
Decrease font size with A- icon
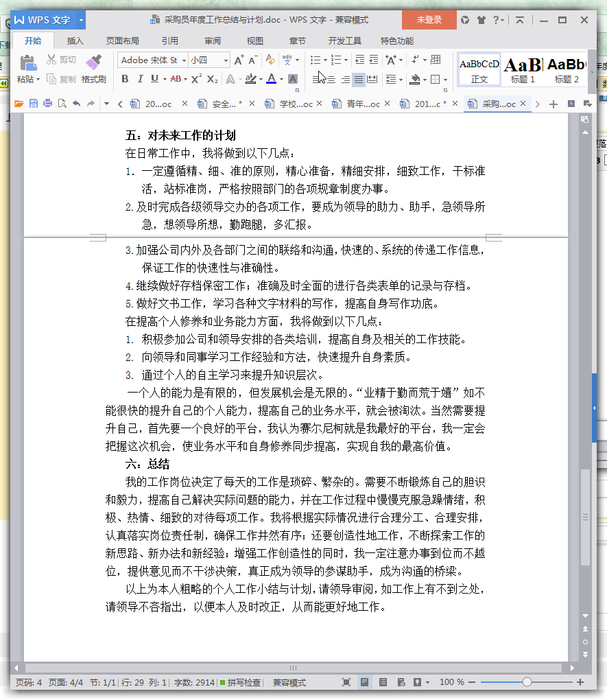pos(252,60)
